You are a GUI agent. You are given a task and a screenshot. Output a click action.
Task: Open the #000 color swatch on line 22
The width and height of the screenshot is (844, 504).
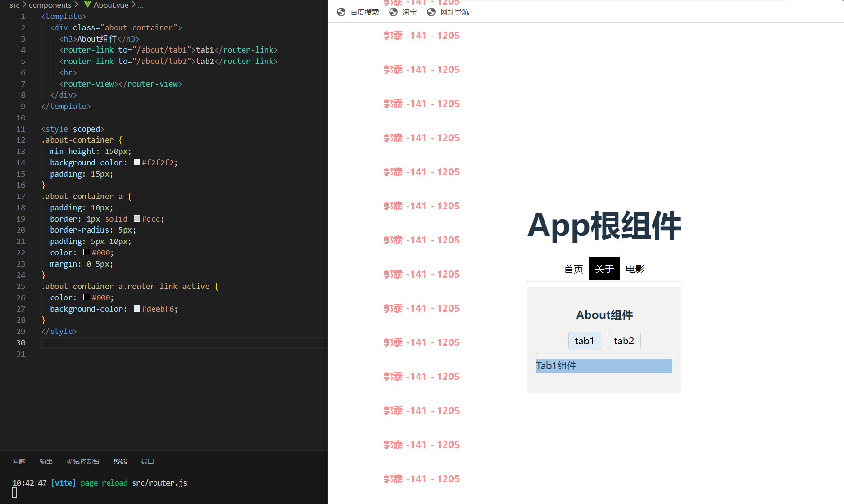[87, 252]
